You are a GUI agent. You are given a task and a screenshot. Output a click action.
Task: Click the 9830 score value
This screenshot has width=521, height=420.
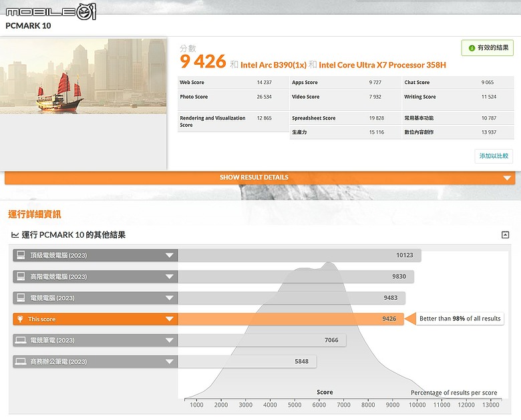click(x=399, y=276)
